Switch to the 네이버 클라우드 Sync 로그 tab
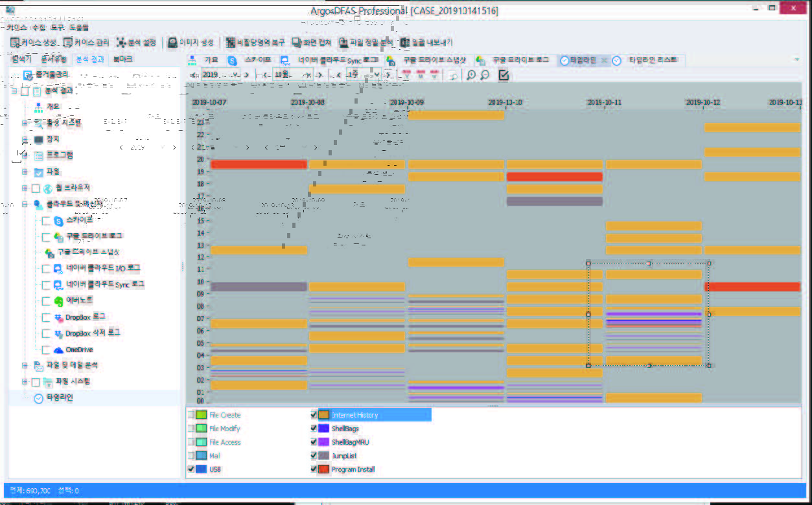Viewport: 812px width, 505px height. pyautogui.click(x=331, y=60)
